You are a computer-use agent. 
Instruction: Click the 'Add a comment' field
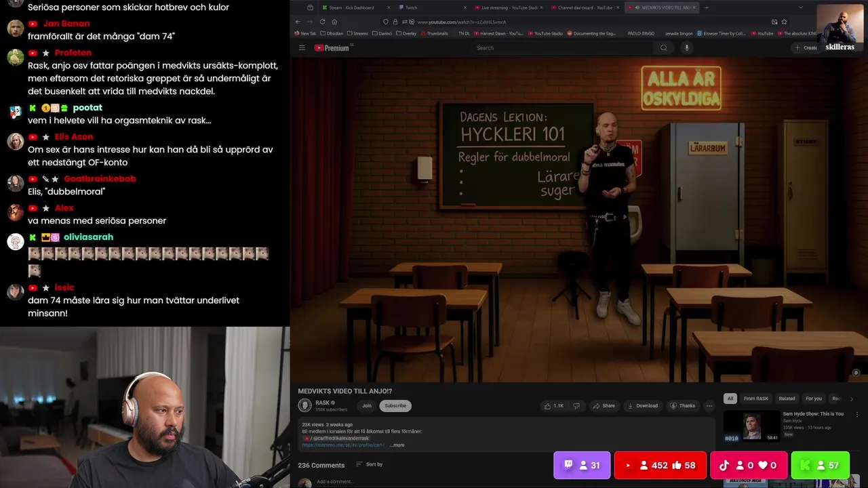(x=336, y=481)
